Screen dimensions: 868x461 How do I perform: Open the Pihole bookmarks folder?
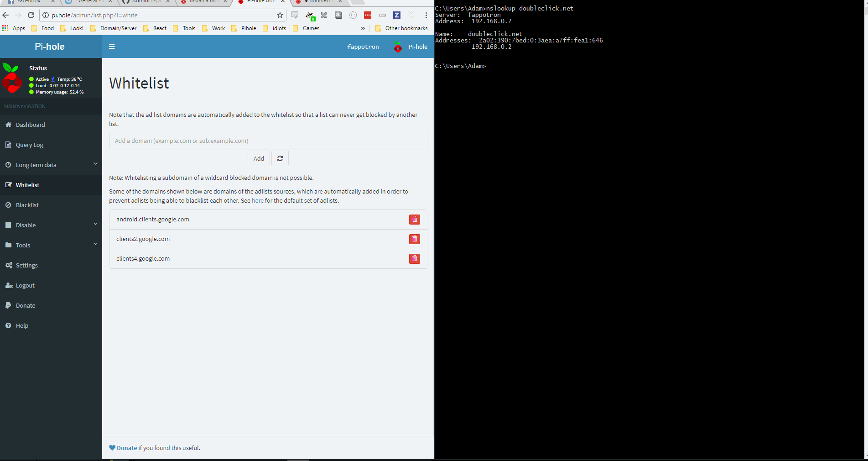coord(244,28)
